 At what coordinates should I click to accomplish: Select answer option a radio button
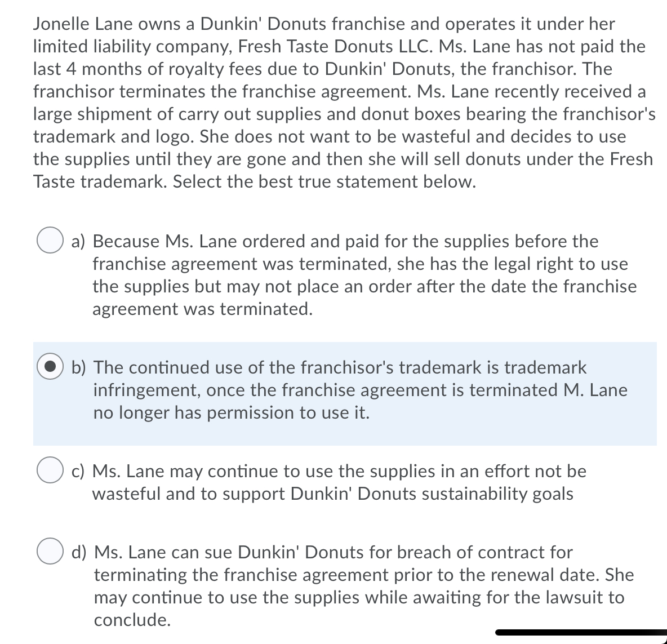coord(51,241)
